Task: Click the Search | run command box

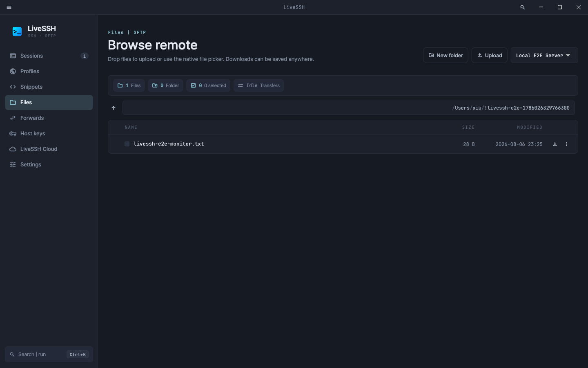Action: tap(49, 355)
